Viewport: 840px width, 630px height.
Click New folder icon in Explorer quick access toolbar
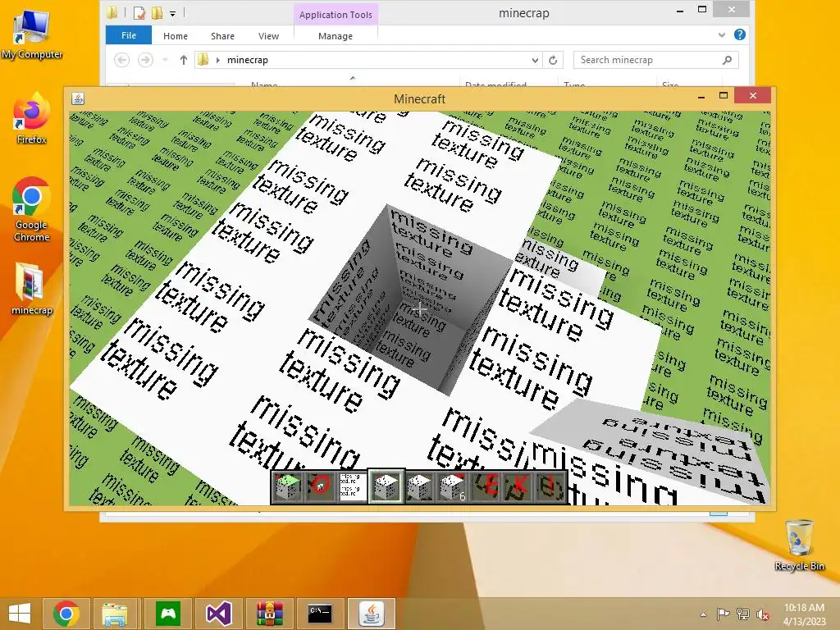(x=157, y=13)
